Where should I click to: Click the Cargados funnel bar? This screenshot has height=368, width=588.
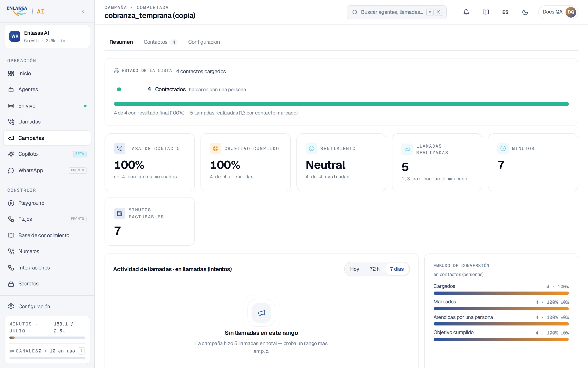[501, 293]
